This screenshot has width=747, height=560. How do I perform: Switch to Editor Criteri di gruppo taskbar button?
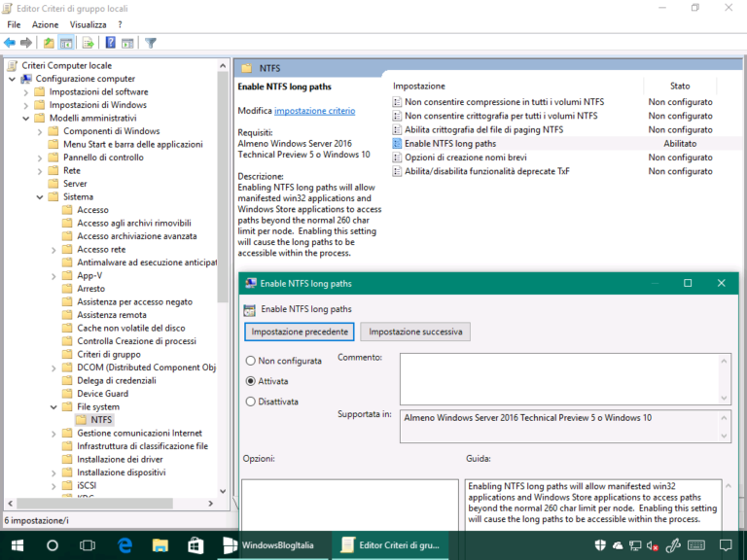click(x=390, y=545)
